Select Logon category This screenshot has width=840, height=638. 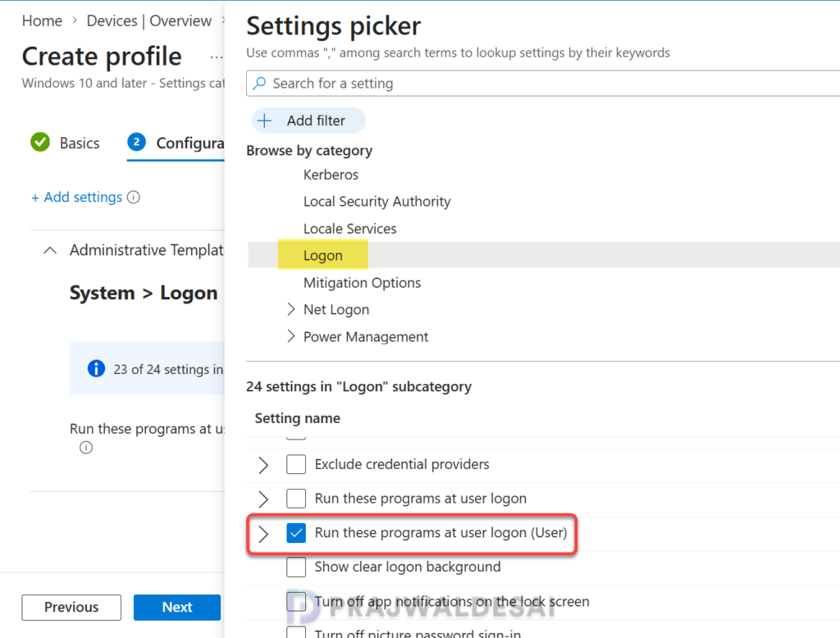point(322,256)
